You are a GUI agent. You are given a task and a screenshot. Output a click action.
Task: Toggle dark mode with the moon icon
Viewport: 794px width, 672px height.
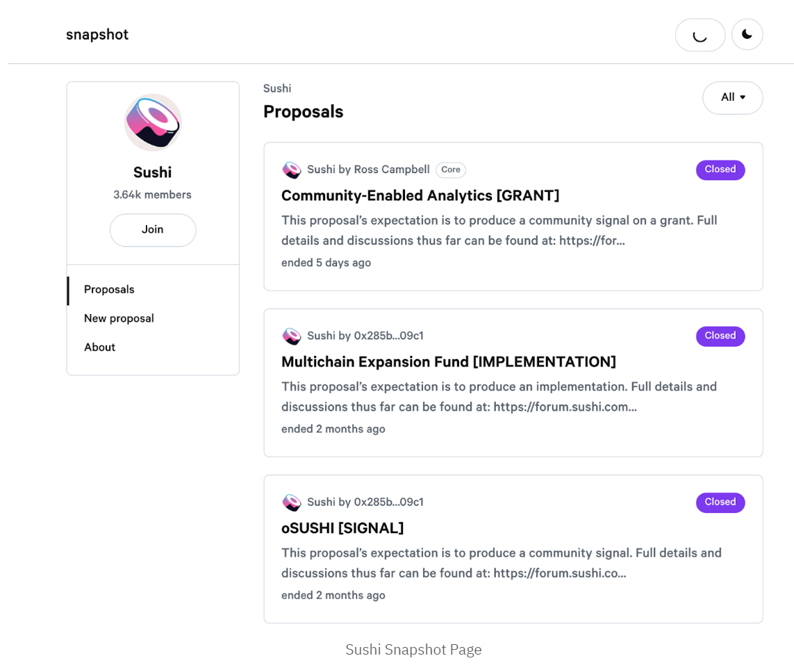(x=747, y=35)
